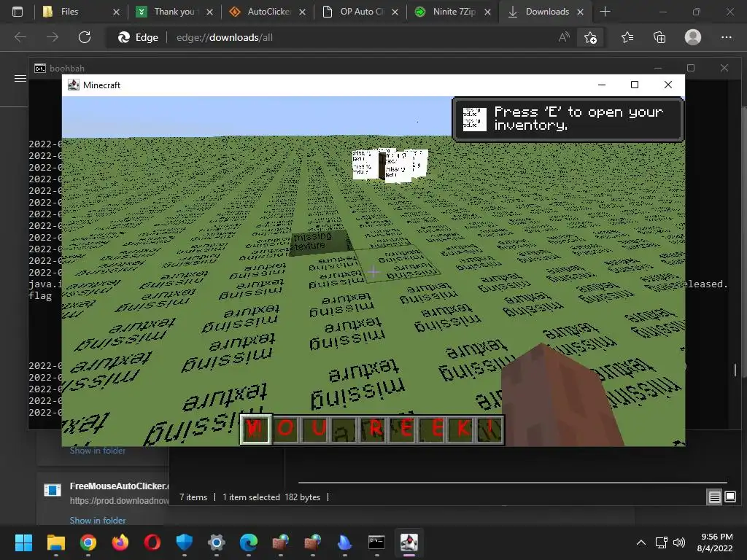
Task: Go back in Edge
Action: 20,37
